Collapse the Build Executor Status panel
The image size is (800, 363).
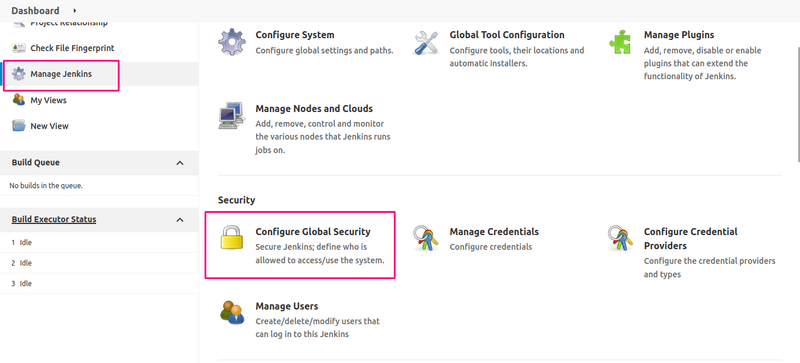coord(180,220)
